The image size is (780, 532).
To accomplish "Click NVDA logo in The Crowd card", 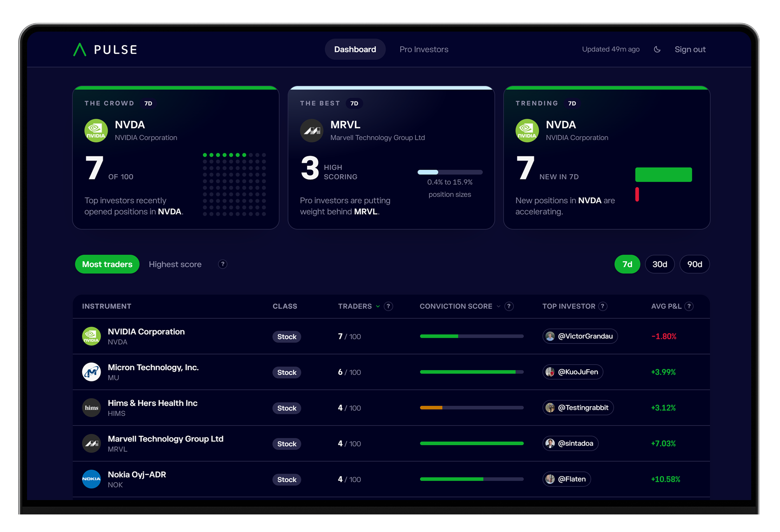I will 96,131.
